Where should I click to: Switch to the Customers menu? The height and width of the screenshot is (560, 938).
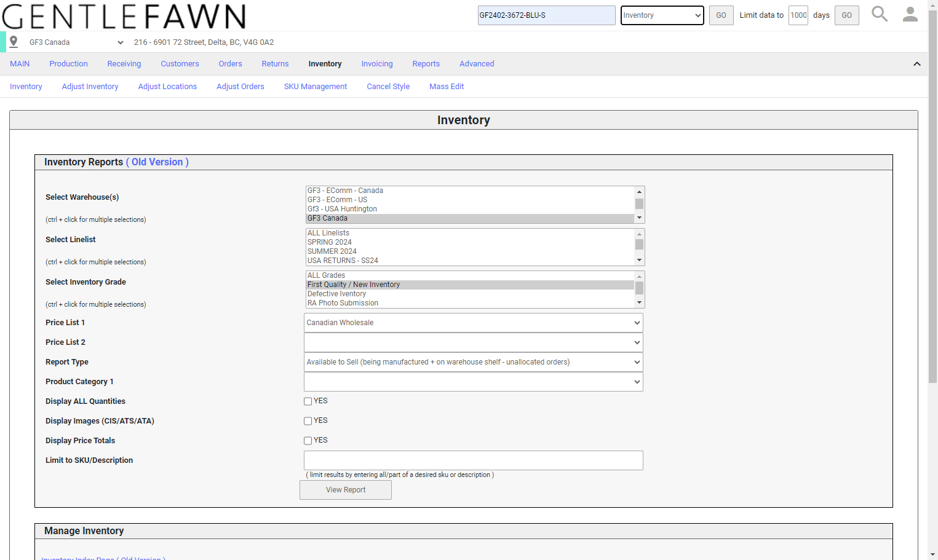tap(180, 64)
